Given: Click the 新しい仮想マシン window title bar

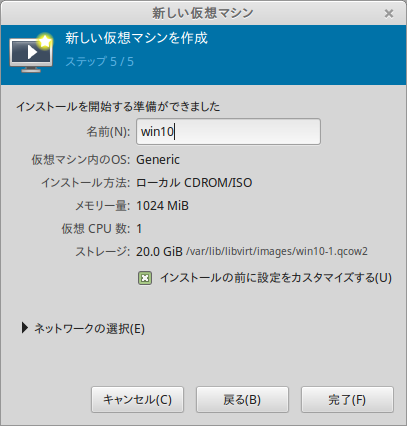Looking at the screenshot, I should click(203, 13).
